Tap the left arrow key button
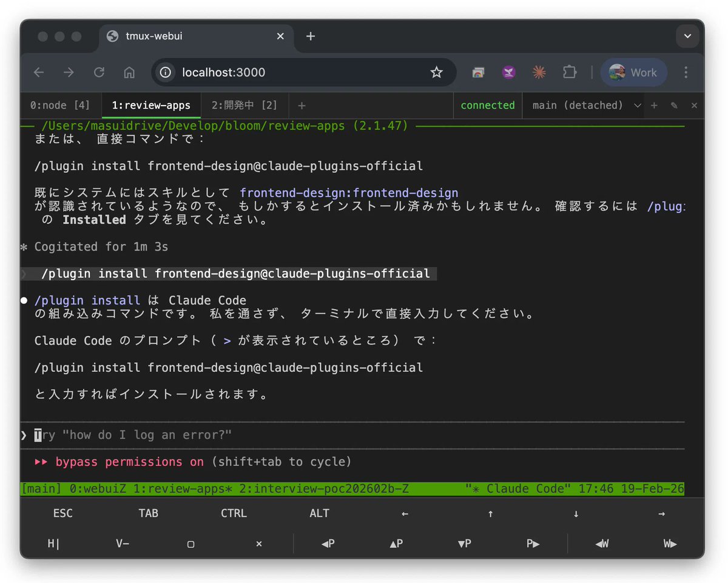This screenshot has width=728, height=583. click(405, 513)
